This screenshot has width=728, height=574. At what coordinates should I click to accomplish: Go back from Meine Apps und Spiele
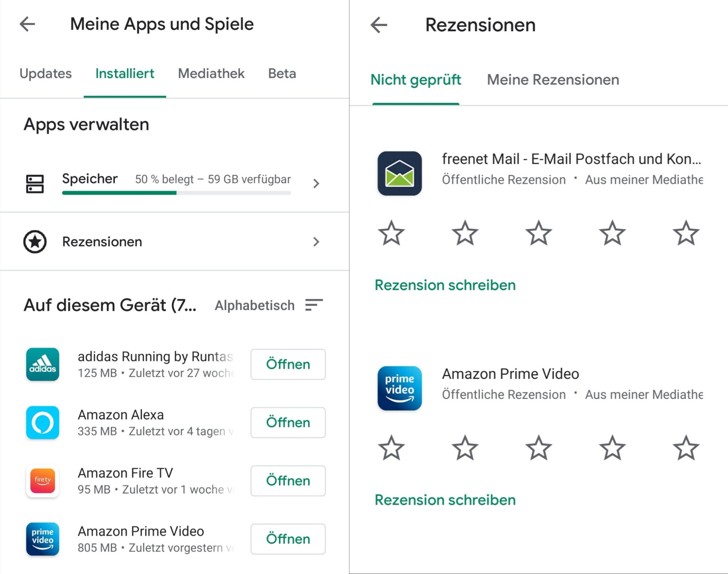27,24
